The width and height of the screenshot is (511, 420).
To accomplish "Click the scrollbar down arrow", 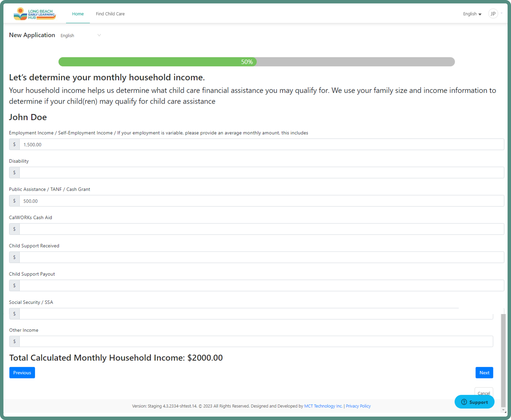I will pos(503,410).
